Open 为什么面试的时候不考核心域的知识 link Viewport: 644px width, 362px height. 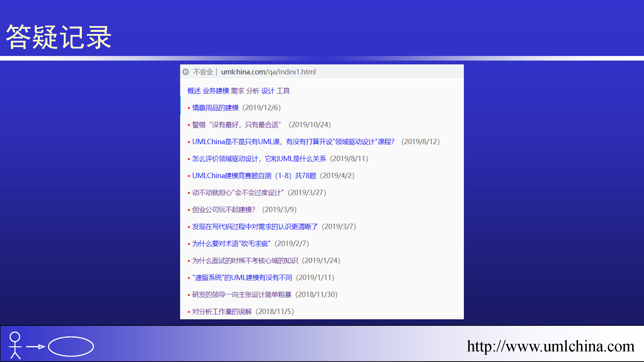pyautogui.click(x=245, y=261)
